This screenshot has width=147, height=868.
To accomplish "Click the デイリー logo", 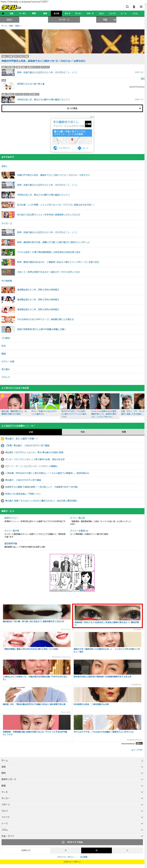I will point(11,7).
